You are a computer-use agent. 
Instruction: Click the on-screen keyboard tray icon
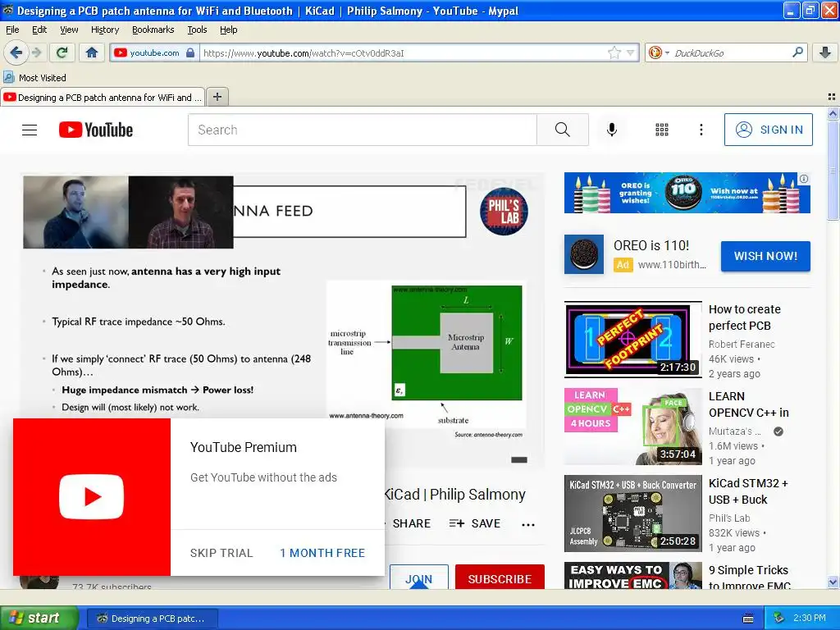tap(748, 619)
